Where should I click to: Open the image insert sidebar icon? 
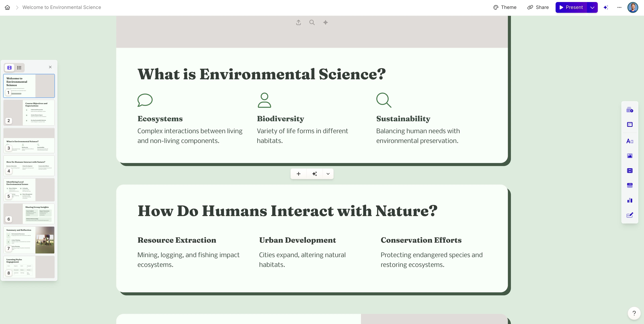[x=629, y=156]
